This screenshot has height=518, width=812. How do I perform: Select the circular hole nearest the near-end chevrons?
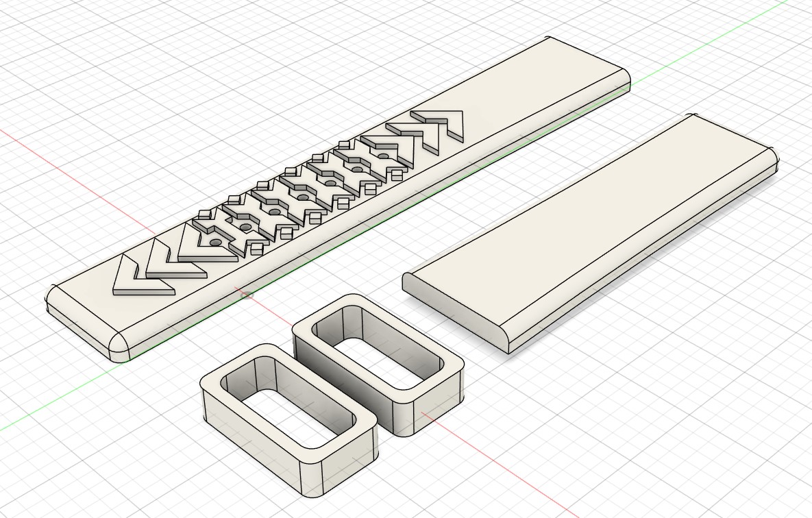coord(215,242)
